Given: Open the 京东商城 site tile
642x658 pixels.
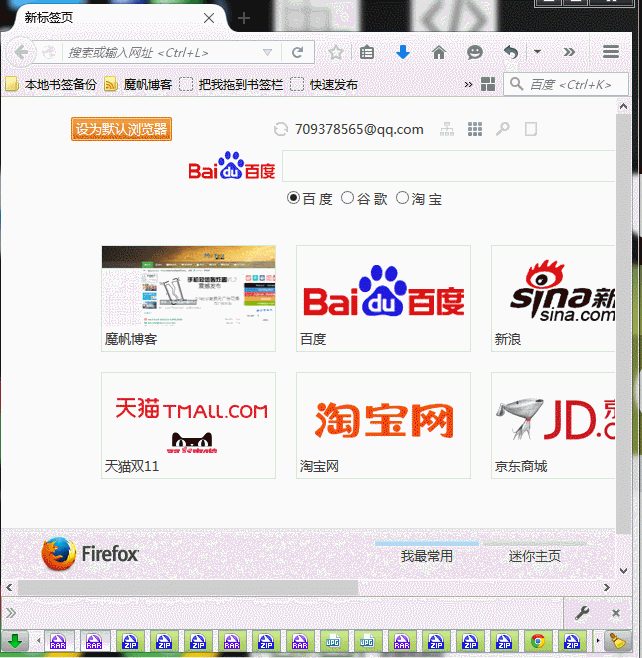Looking at the screenshot, I should click(553, 425).
